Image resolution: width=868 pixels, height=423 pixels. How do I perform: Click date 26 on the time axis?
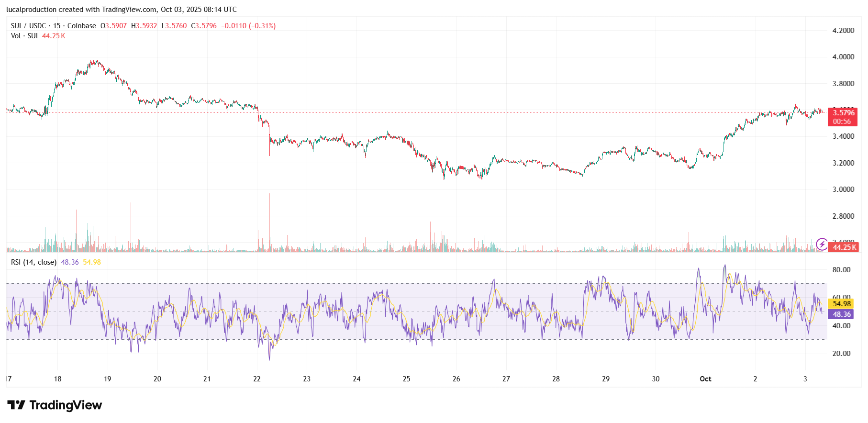[456, 379]
